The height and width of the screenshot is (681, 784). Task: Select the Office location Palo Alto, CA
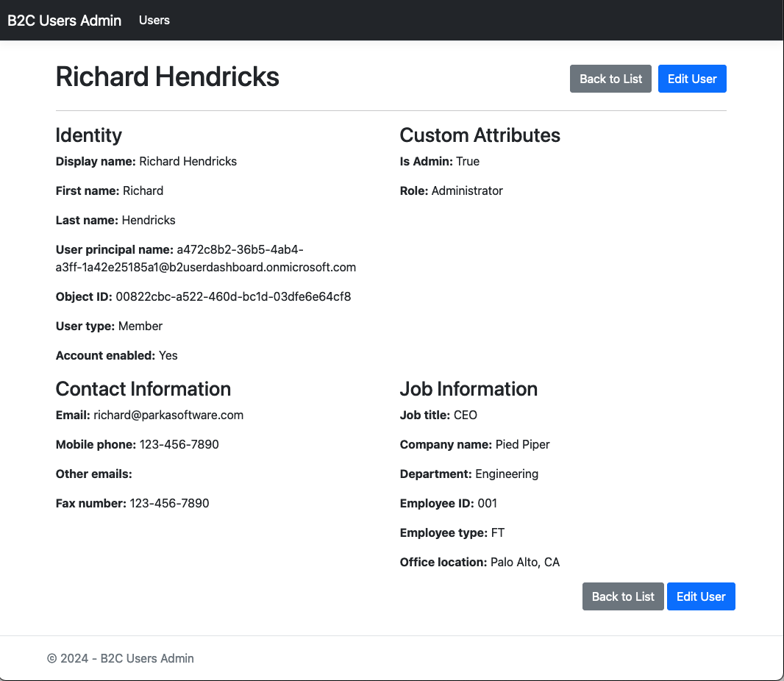[x=525, y=563]
